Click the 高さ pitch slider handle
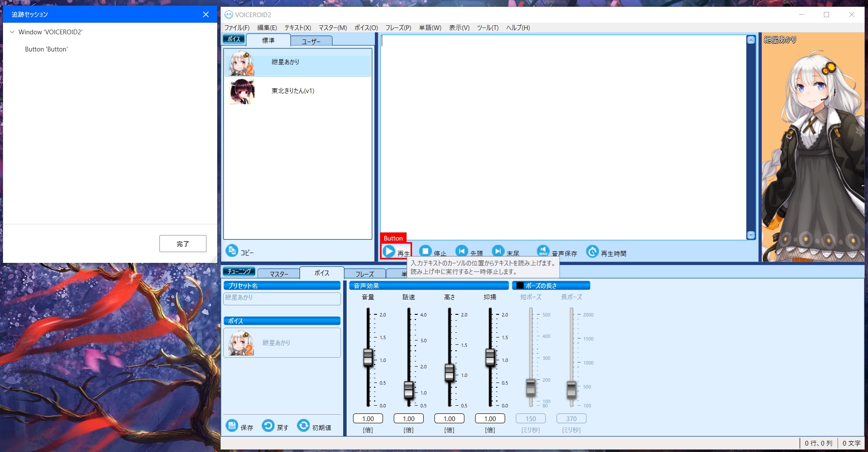 click(449, 372)
